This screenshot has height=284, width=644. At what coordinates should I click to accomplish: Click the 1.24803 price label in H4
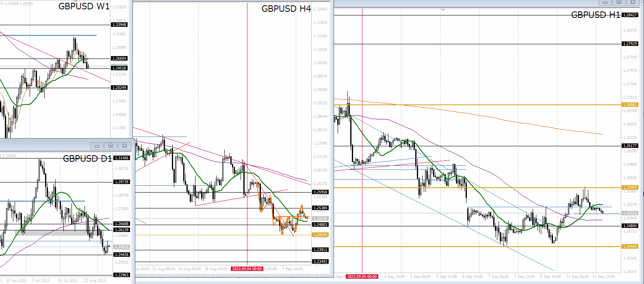[x=320, y=225]
